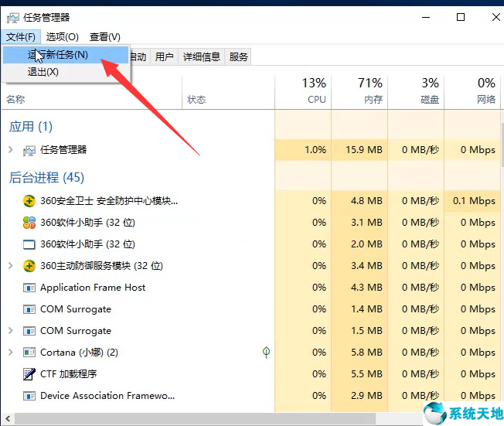Select the 后台进程 (45) group heading
The height and width of the screenshot is (426, 504).
coord(46,178)
